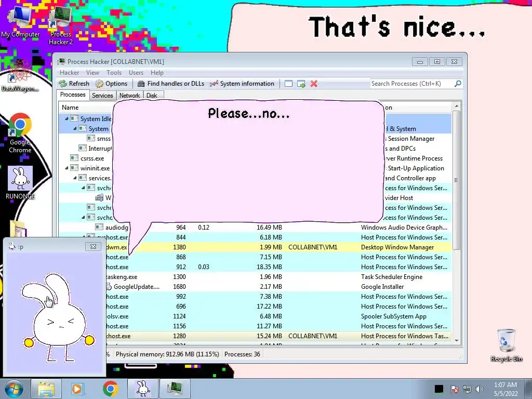The image size is (532, 399).
Task: Click the black square tray icon
Action: [439, 389]
